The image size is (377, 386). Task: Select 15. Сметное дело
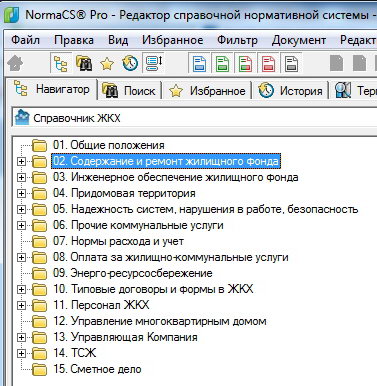(97, 369)
